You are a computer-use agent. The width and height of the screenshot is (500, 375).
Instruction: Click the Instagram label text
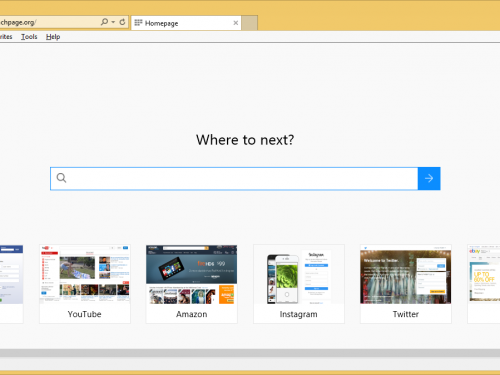[299, 314]
